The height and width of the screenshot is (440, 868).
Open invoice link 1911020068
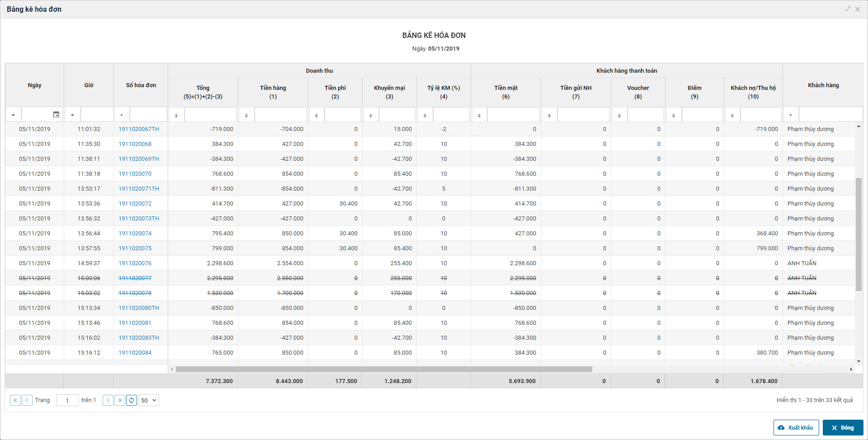pyautogui.click(x=135, y=144)
